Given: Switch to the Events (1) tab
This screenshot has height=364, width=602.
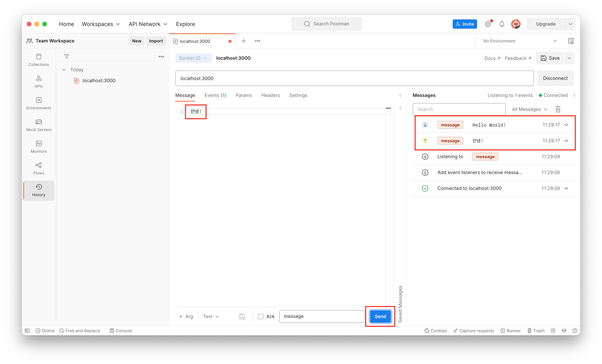Looking at the screenshot, I should click(215, 95).
